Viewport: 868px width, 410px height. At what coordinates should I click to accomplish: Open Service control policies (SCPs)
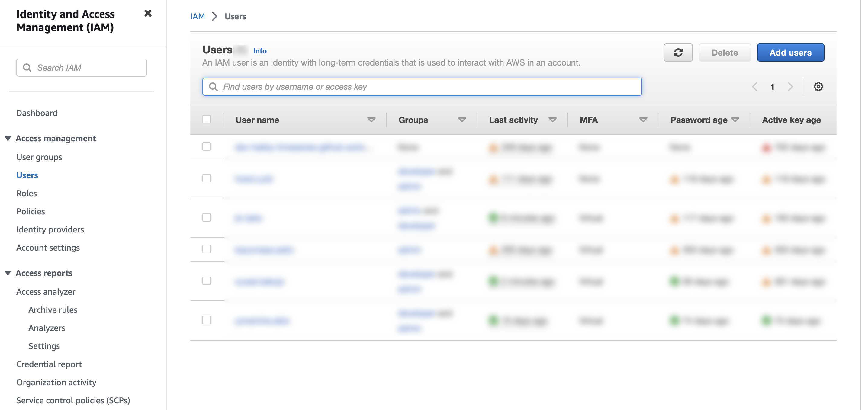click(x=73, y=401)
